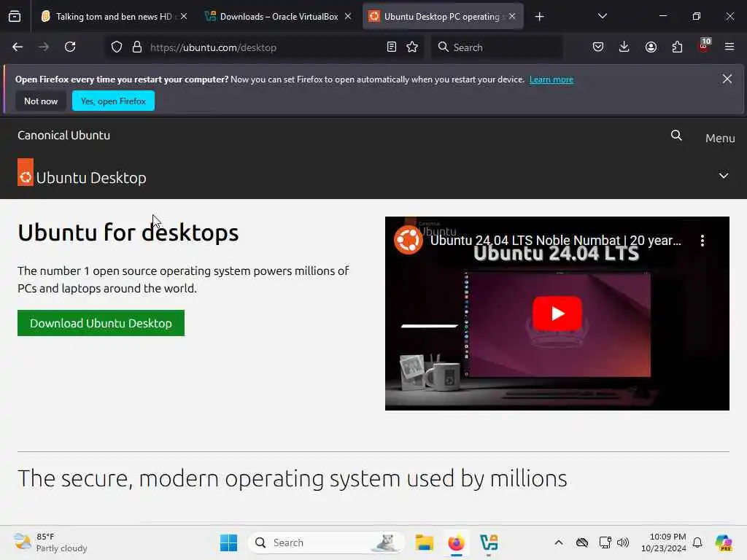Show site security padlock info
The height and width of the screenshot is (560, 747).
click(137, 47)
